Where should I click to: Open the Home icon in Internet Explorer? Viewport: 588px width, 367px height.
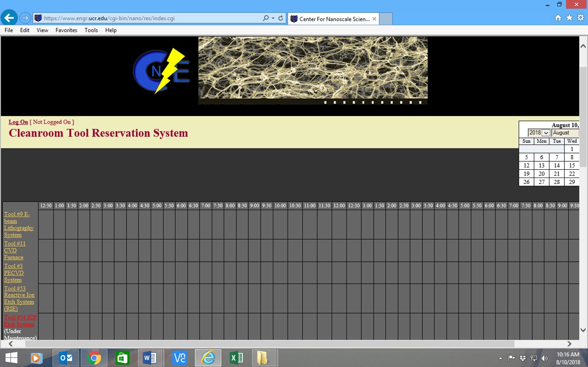coord(558,18)
